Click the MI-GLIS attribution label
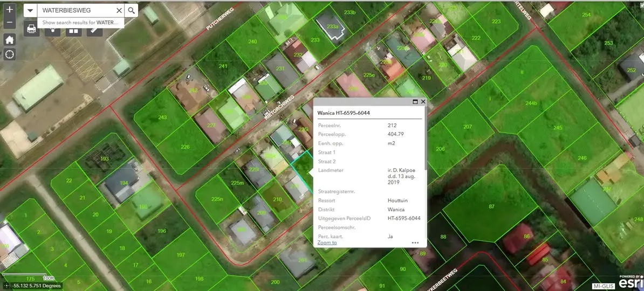644x291 pixels. (604, 286)
